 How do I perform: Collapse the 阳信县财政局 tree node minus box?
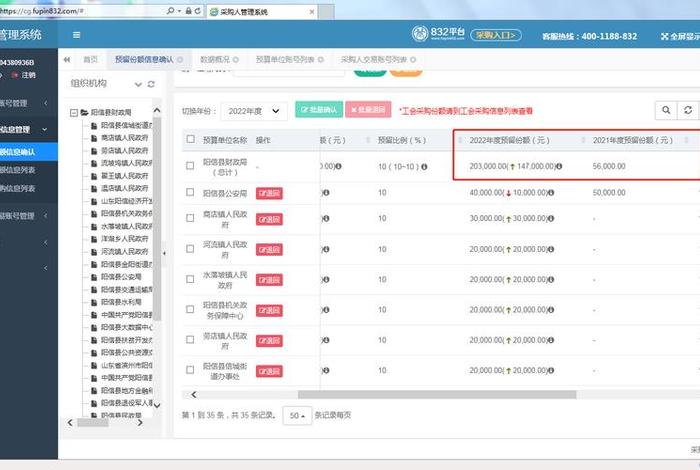tap(74, 112)
